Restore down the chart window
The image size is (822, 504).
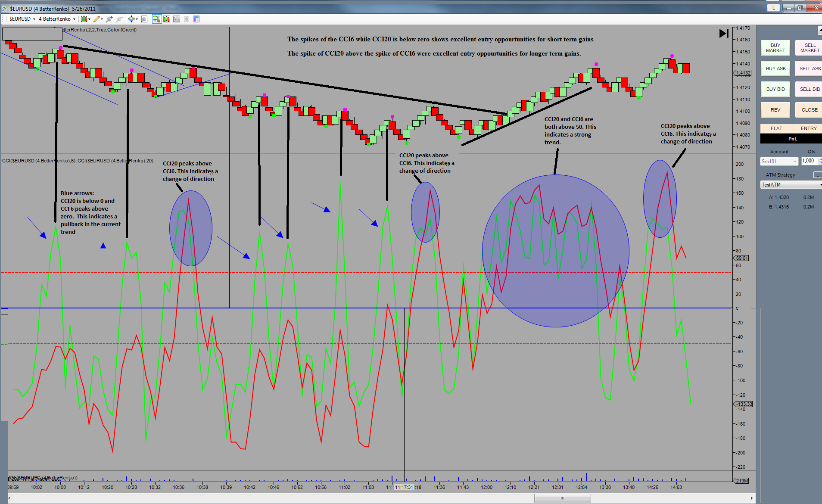[800, 8]
